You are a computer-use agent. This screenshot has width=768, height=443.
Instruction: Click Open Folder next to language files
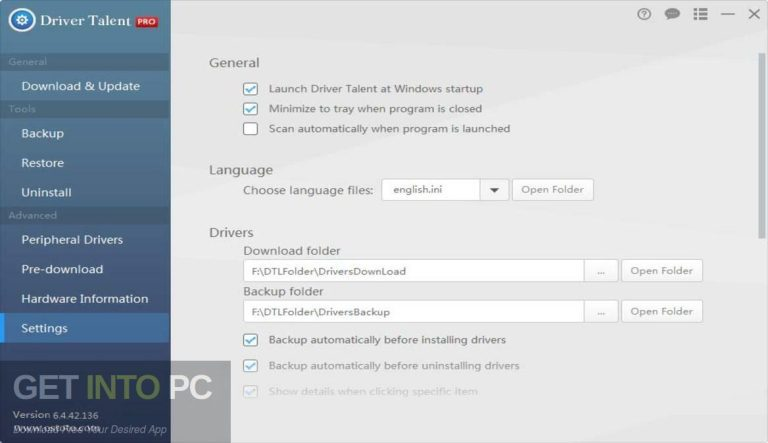click(x=552, y=190)
